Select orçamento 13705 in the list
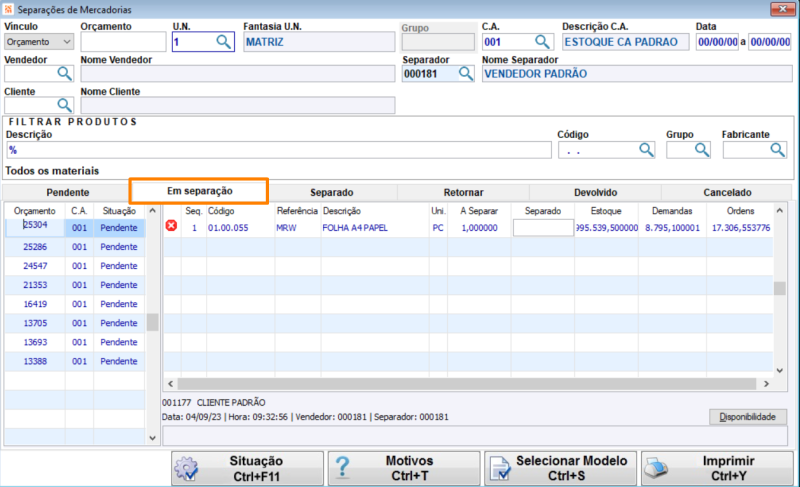 (x=35, y=323)
